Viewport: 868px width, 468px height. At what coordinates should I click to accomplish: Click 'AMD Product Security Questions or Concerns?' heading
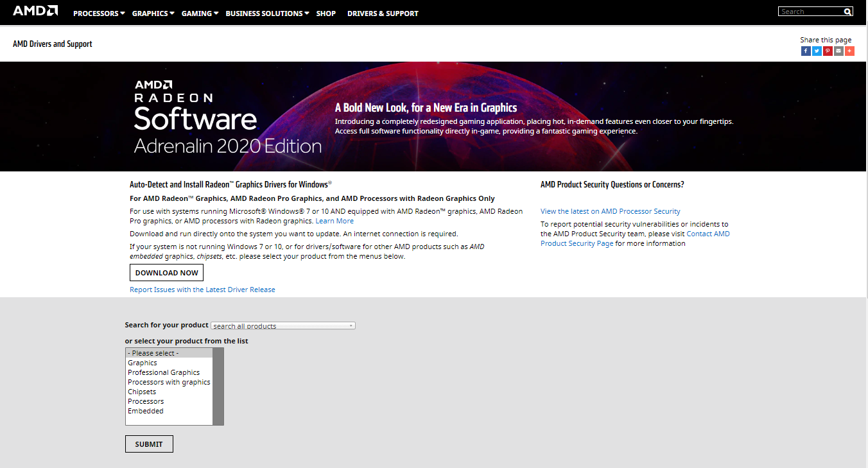[x=612, y=184]
